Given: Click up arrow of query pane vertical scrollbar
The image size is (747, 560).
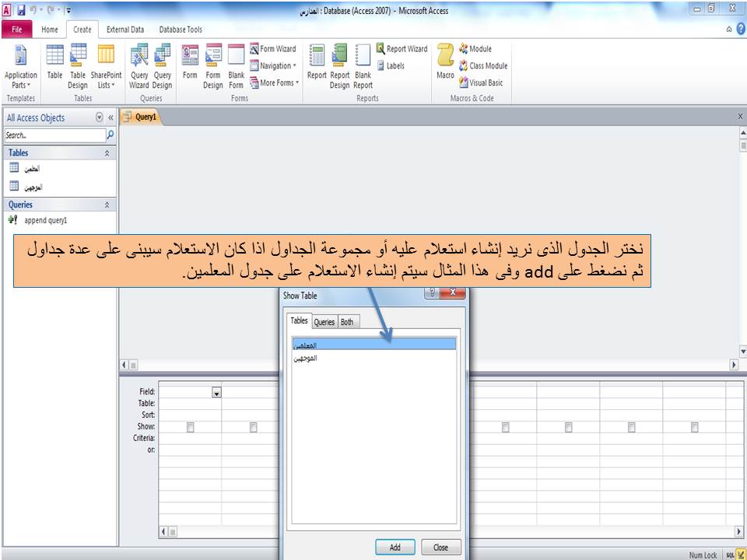Looking at the screenshot, I should [742, 132].
